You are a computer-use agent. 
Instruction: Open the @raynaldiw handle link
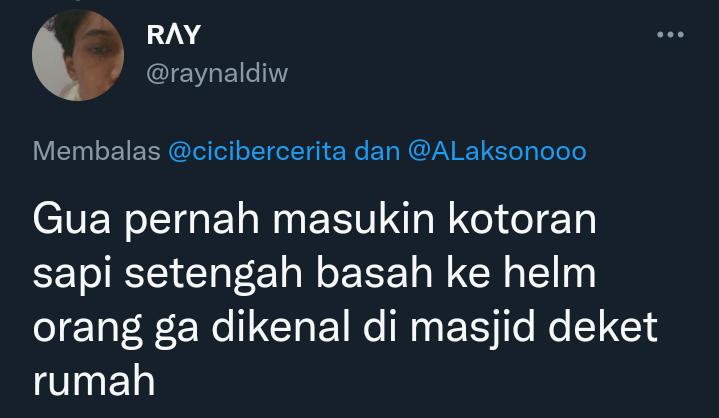point(217,73)
